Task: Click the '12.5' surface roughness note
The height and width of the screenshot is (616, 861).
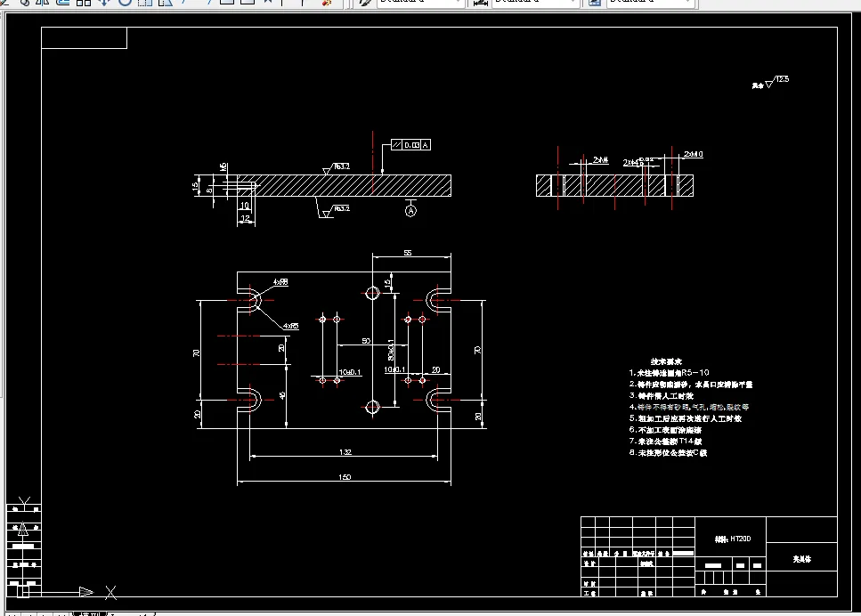Action: [782, 79]
